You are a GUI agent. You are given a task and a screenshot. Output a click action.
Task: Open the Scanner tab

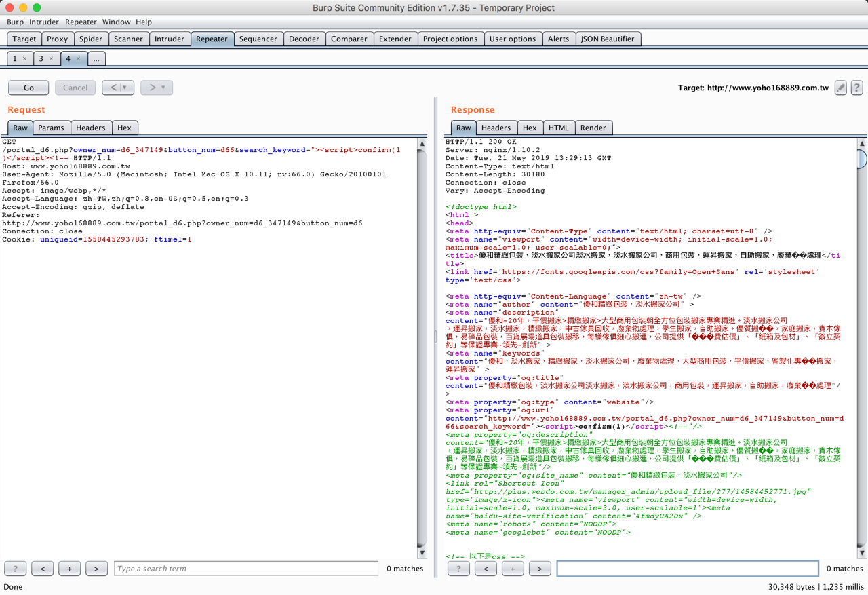128,39
